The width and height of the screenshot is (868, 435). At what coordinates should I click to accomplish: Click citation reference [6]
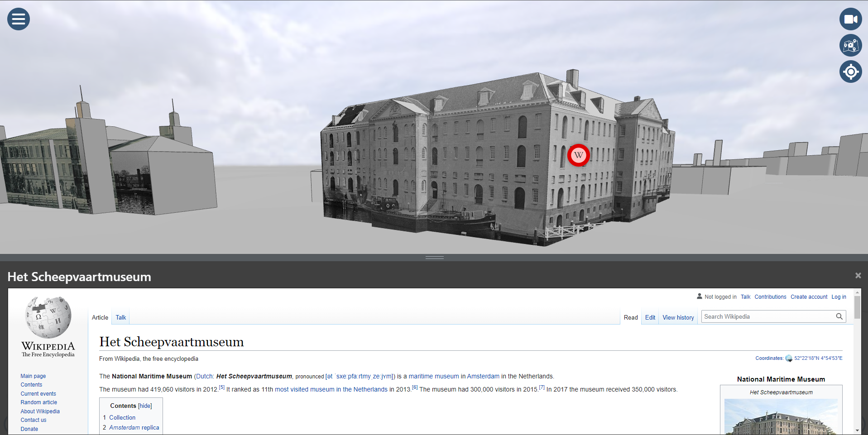tap(415, 387)
